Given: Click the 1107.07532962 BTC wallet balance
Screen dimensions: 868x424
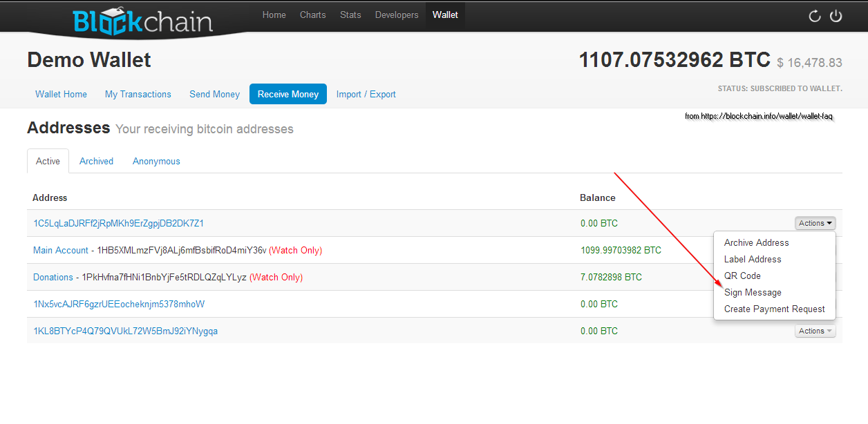Looking at the screenshot, I should [x=674, y=60].
